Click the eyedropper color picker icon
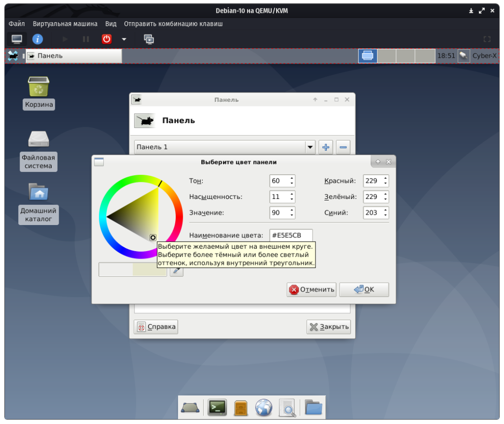The image size is (504, 424). pyautogui.click(x=176, y=270)
